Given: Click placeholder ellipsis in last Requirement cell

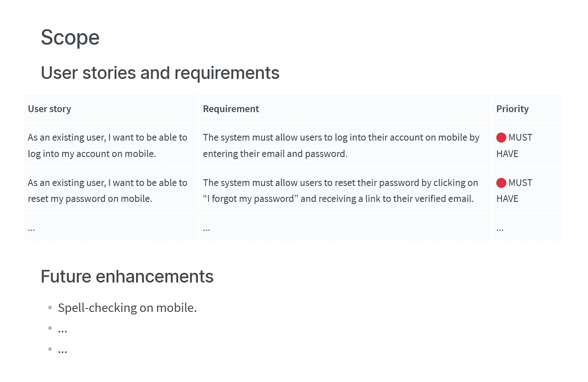Looking at the screenshot, I should pyautogui.click(x=206, y=229).
